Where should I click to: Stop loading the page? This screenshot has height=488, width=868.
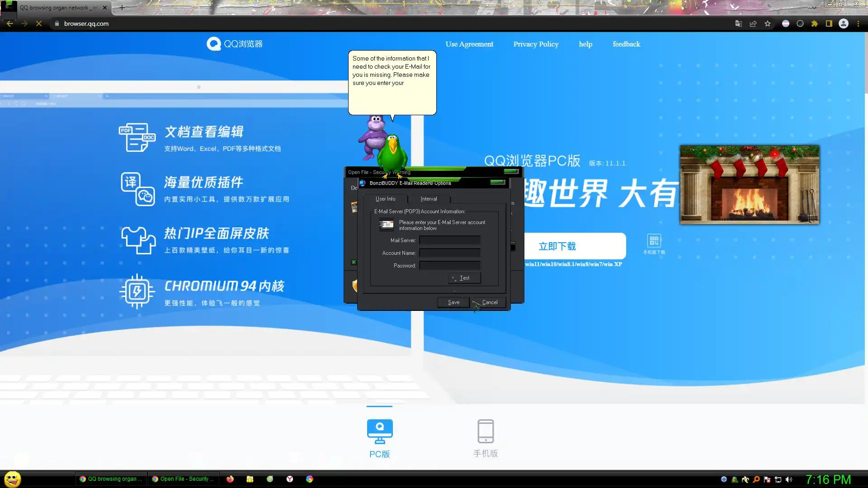pos(39,24)
